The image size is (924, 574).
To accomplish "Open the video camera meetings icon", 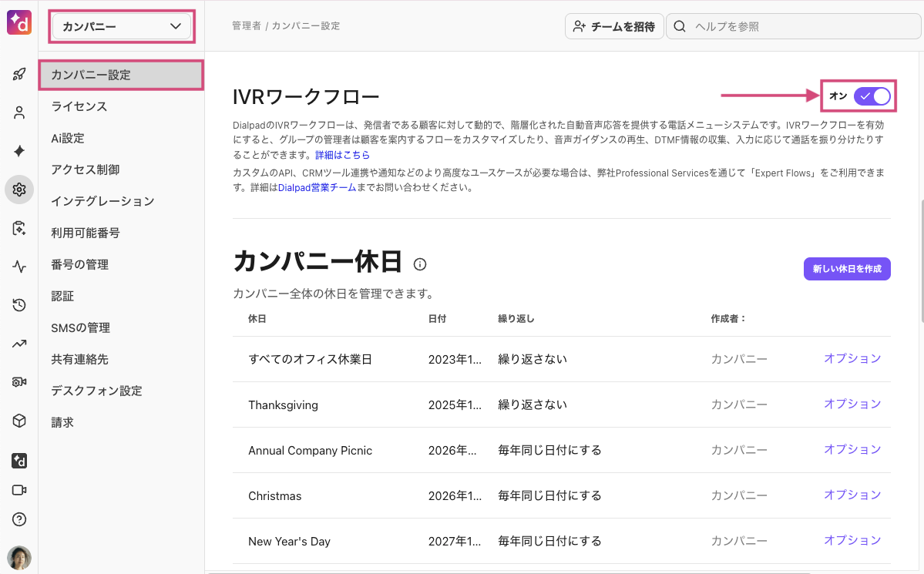I will (19, 490).
